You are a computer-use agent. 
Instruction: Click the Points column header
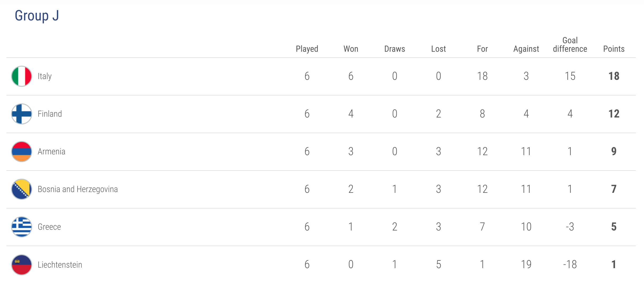(x=614, y=49)
